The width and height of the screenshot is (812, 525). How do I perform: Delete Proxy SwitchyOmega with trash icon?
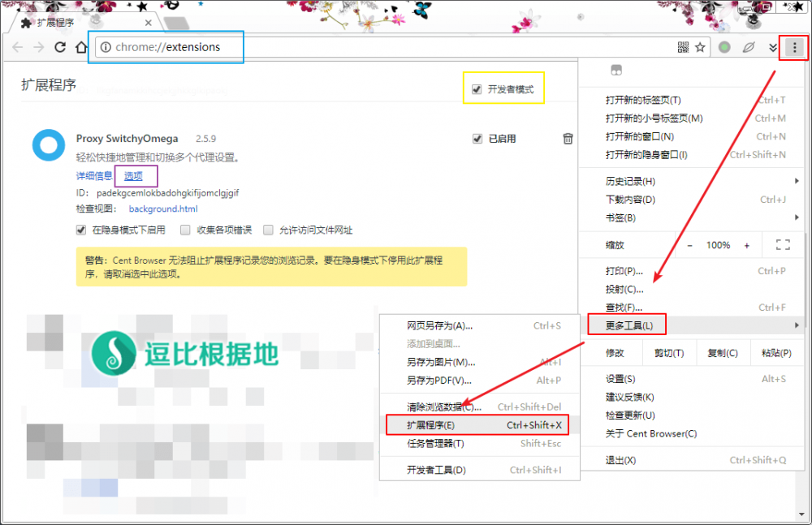568,139
